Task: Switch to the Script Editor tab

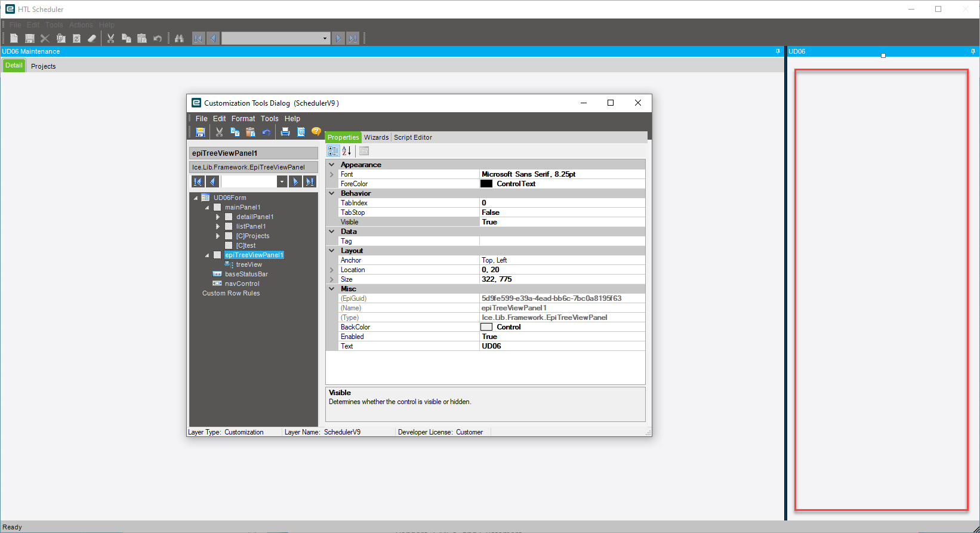Action: point(413,137)
